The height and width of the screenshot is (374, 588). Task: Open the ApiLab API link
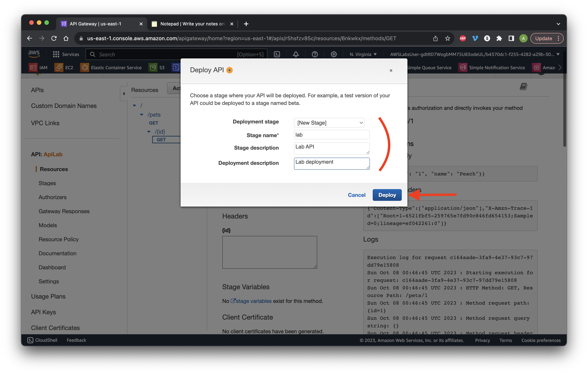pyautogui.click(x=53, y=154)
